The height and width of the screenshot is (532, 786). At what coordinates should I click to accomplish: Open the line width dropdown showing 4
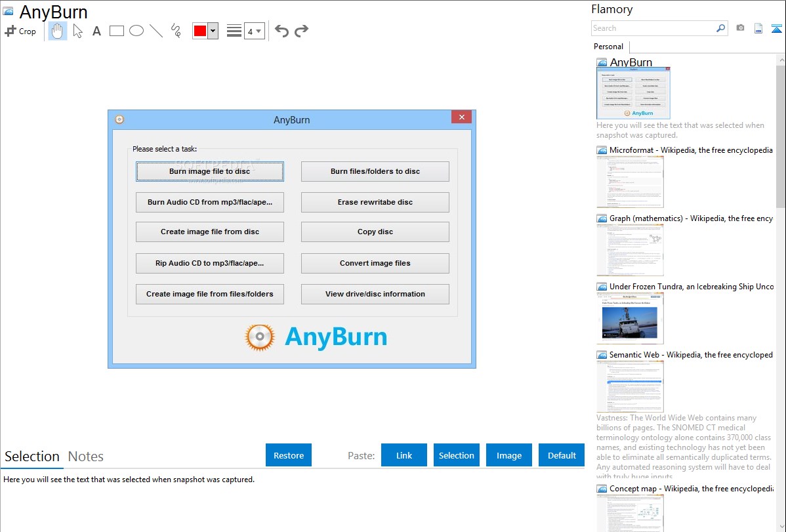255,31
